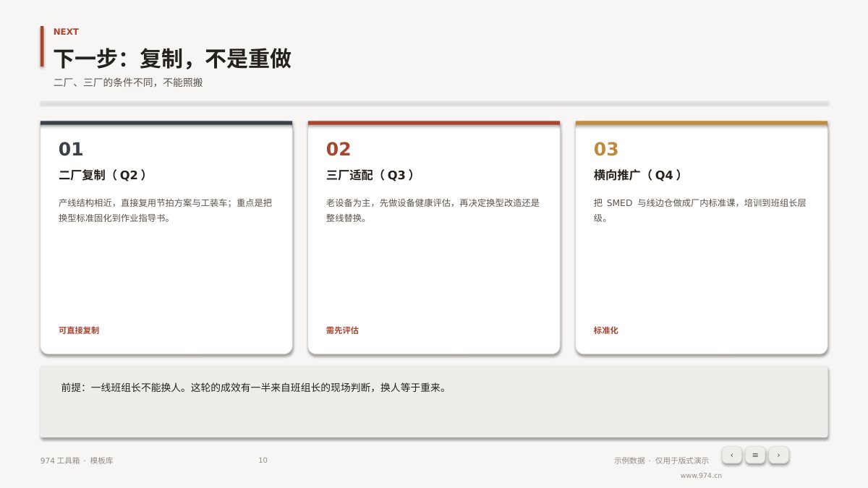Screen dimensions: 868x488
Task: Click the slide title 下一步：复制，不是重做
Action: coord(172,59)
